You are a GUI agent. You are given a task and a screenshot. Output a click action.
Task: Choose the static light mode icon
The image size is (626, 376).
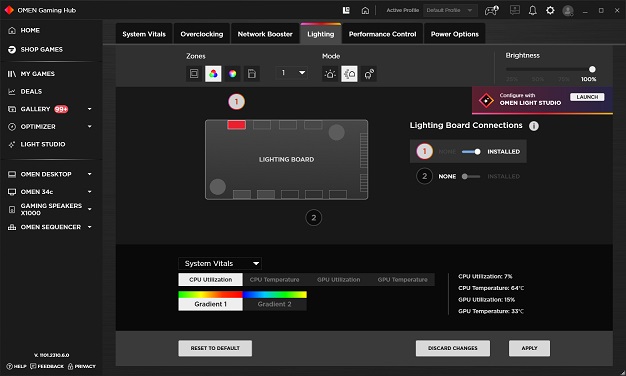(330, 74)
